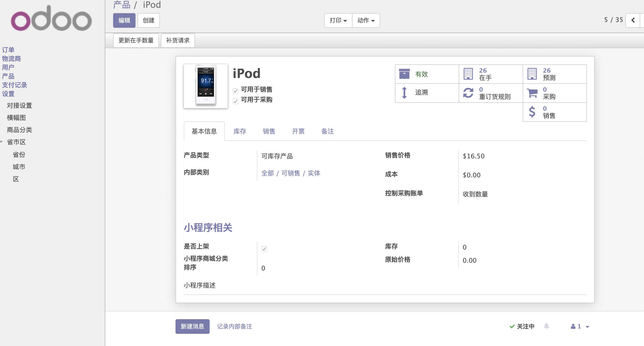Expand followers list dropdown caret

click(x=587, y=327)
